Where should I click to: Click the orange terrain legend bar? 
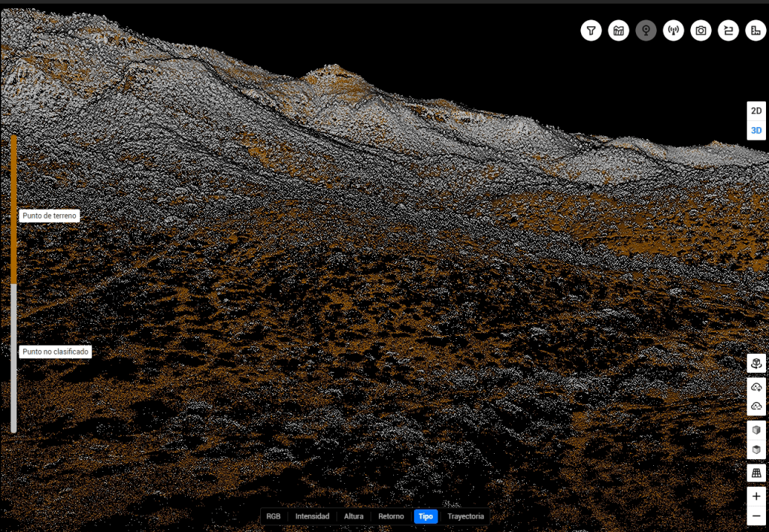[x=14, y=209]
